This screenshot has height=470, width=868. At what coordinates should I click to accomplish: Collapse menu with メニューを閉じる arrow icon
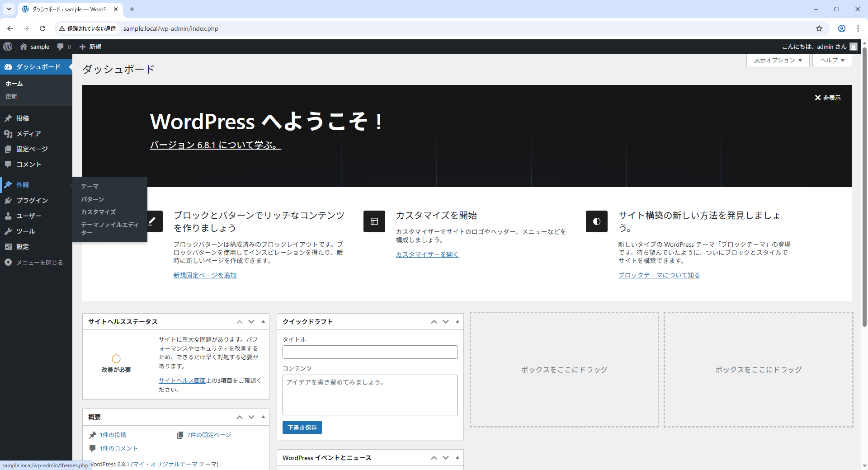tap(8, 263)
